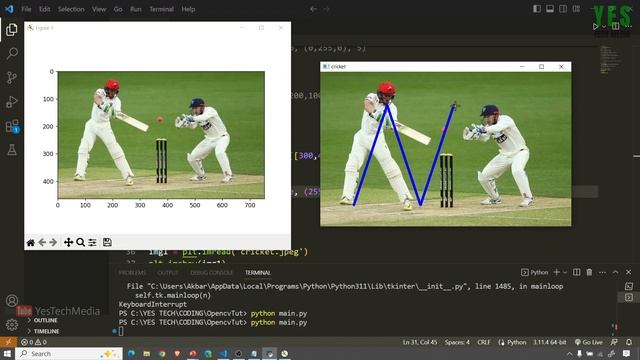Open Configure subplots in Figure 1
Image resolution: width=640 pixels, height=360 pixels.
[x=93, y=242]
